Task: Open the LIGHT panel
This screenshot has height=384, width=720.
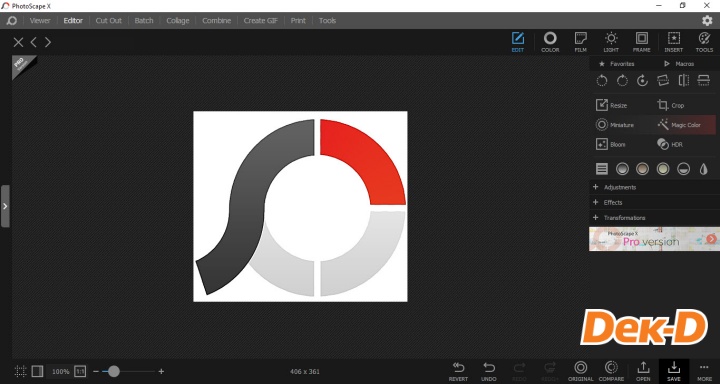Action: pyautogui.click(x=611, y=42)
